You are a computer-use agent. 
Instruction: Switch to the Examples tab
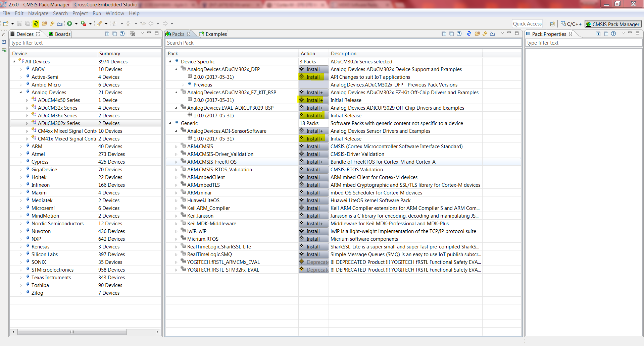coord(213,34)
